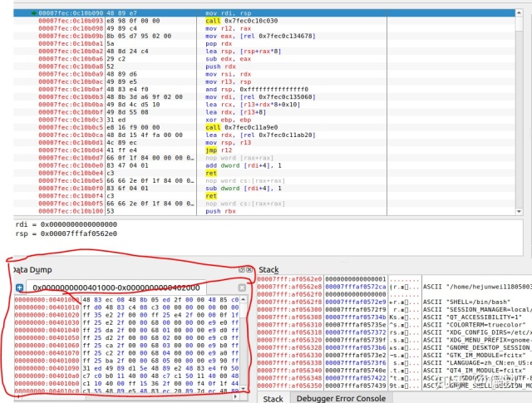Select 'and rsp, 0xfffffffffffffff0' row
The width and height of the screenshot is (532, 403).
click(x=264, y=89)
